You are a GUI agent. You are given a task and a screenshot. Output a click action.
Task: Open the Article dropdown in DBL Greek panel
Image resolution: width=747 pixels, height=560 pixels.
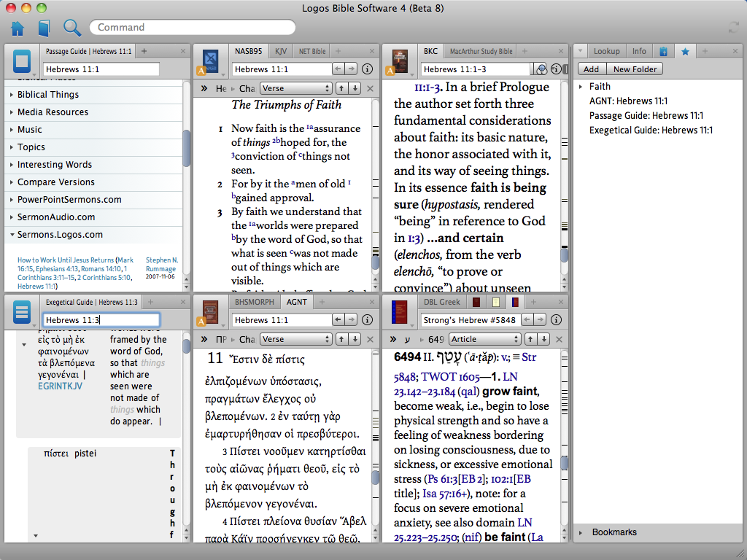point(485,339)
